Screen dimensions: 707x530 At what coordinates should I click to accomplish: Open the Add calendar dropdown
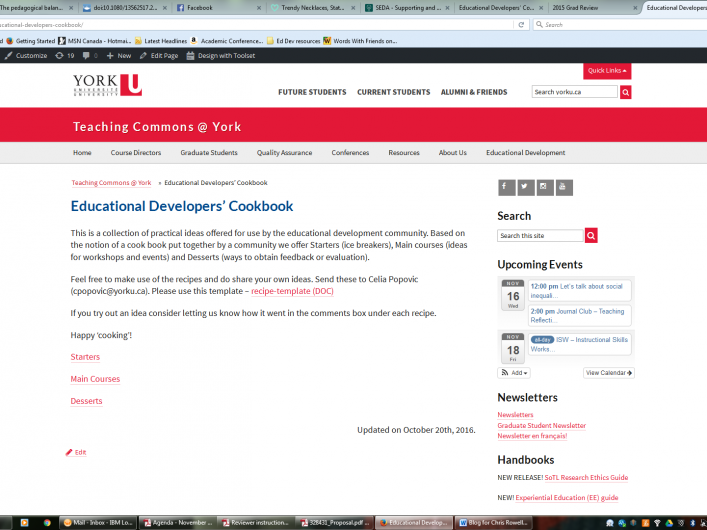(514, 373)
